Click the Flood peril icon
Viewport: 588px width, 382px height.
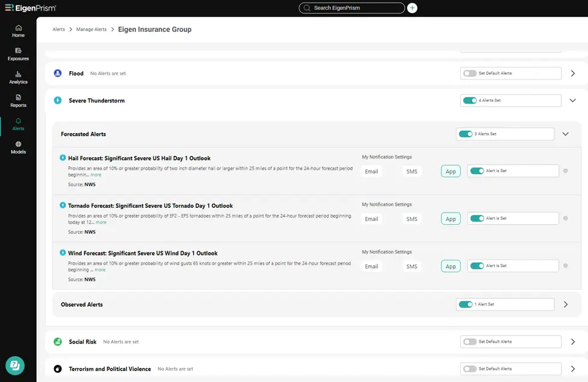coord(58,74)
